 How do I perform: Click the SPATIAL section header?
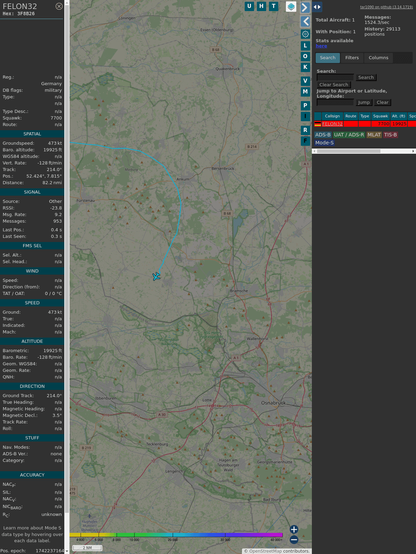32,134
